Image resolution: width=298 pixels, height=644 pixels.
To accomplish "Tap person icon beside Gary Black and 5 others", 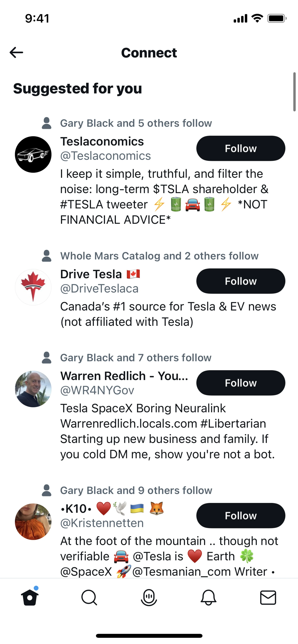I will point(47,123).
